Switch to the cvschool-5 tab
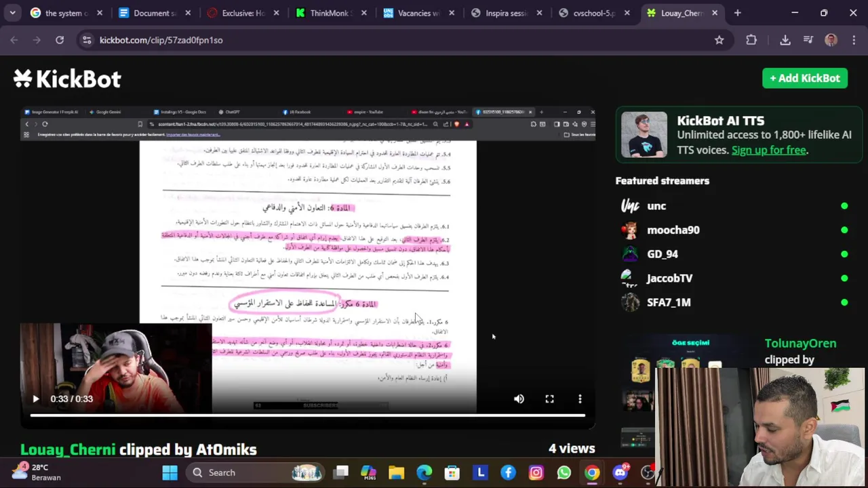The image size is (868, 488). point(595,13)
